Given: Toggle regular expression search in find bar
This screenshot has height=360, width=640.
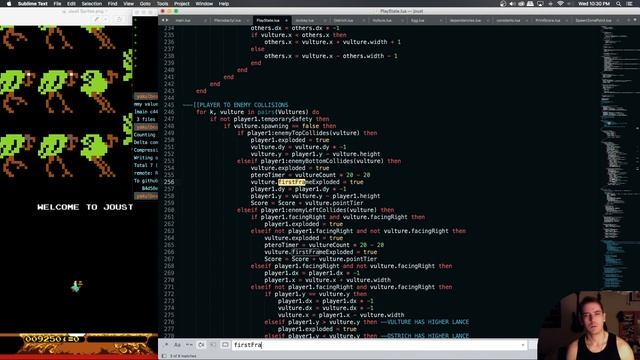Looking at the screenshot, I should [167, 345].
